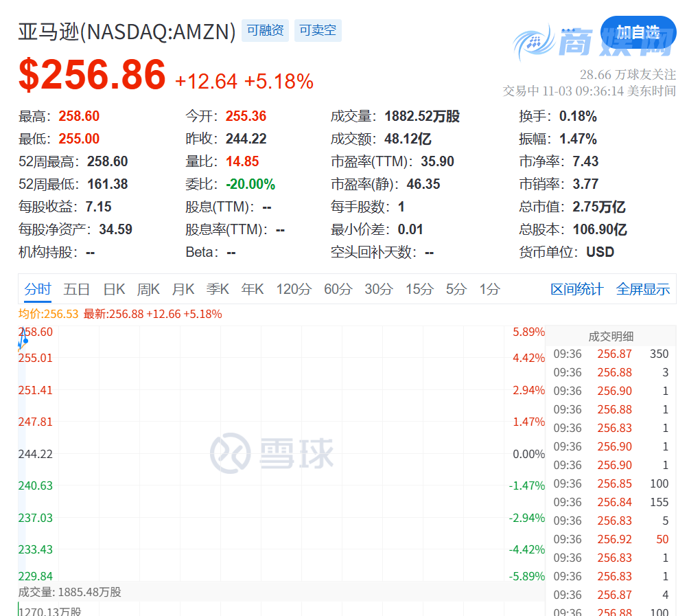Switch to the 日K daily candlestick tab
The image size is (700, 616).
click(x=114, y=289)
